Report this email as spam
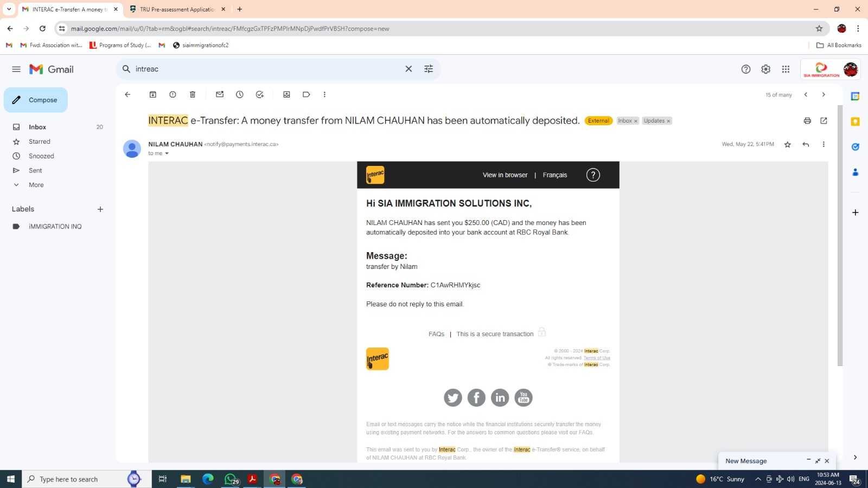The height and width of the screenshot is (488, 868). pos(173,94)
